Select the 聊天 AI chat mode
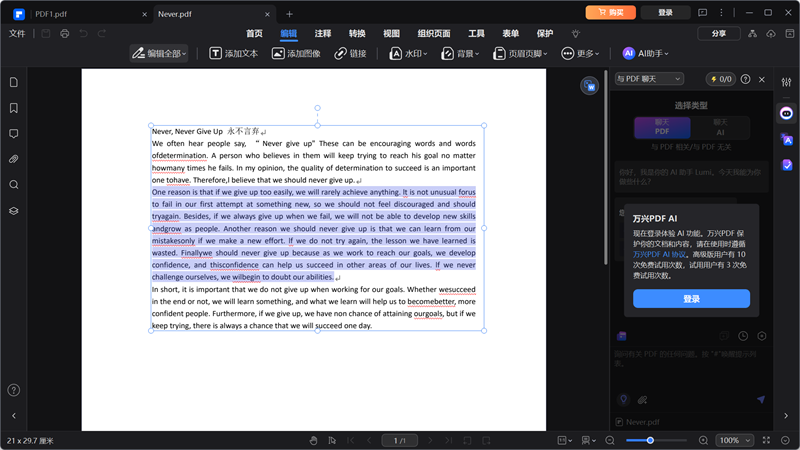 [719, 127]
